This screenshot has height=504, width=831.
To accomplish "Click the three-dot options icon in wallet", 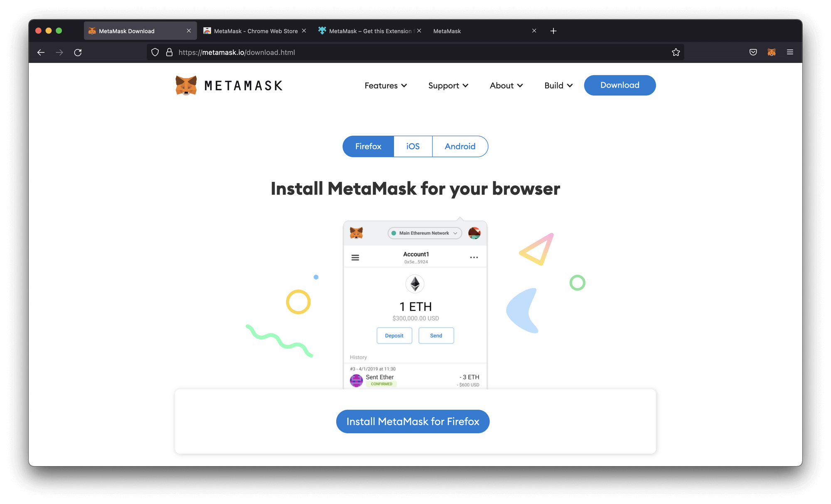I will click(474, 256).
